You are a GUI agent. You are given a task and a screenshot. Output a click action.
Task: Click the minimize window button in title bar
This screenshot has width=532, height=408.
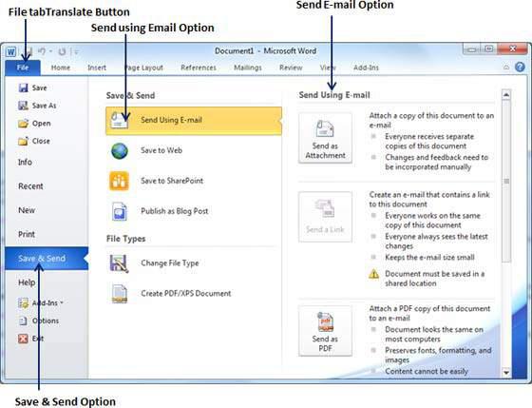click(x=472, y=49)
